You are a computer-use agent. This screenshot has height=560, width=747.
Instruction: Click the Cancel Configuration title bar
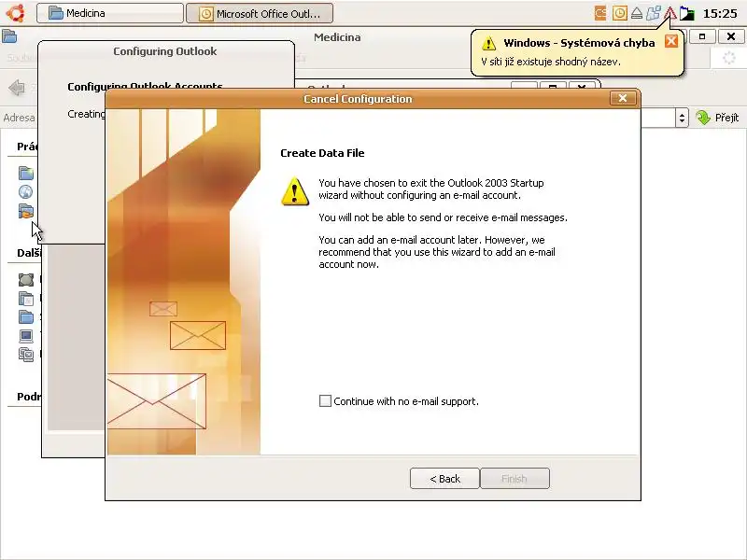(358, 99)
